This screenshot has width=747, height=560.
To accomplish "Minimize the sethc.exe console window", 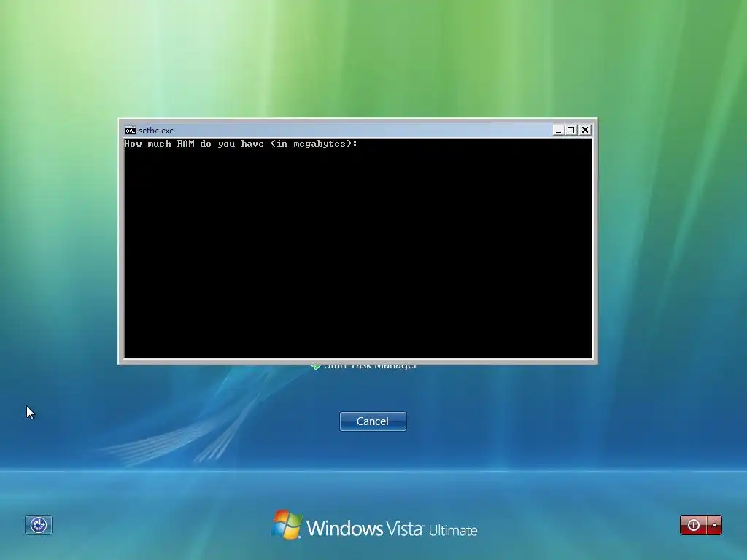I will (x=558, y=130).
